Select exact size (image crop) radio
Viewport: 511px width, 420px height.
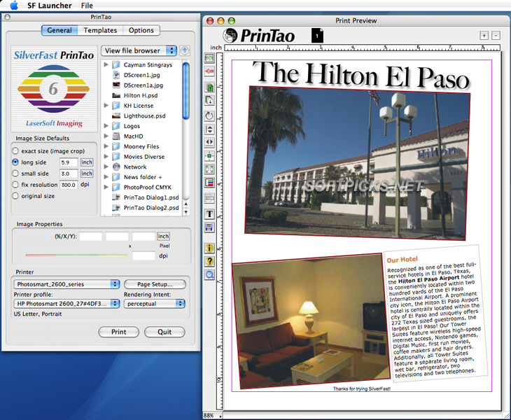pyautogui.click(x=15, y=151)
